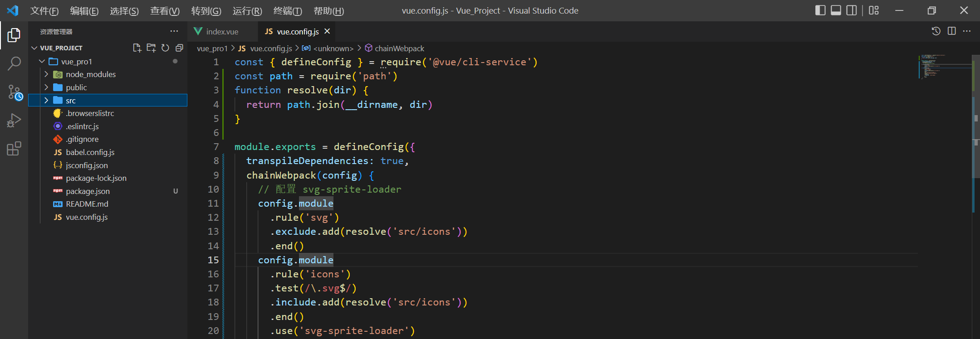Open more editor actions menu

coord(967,31)
